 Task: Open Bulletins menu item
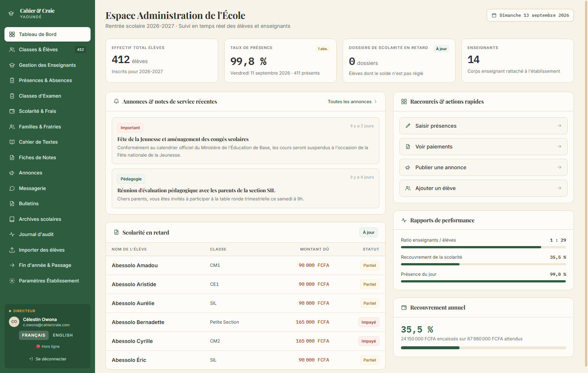[48, 204]
